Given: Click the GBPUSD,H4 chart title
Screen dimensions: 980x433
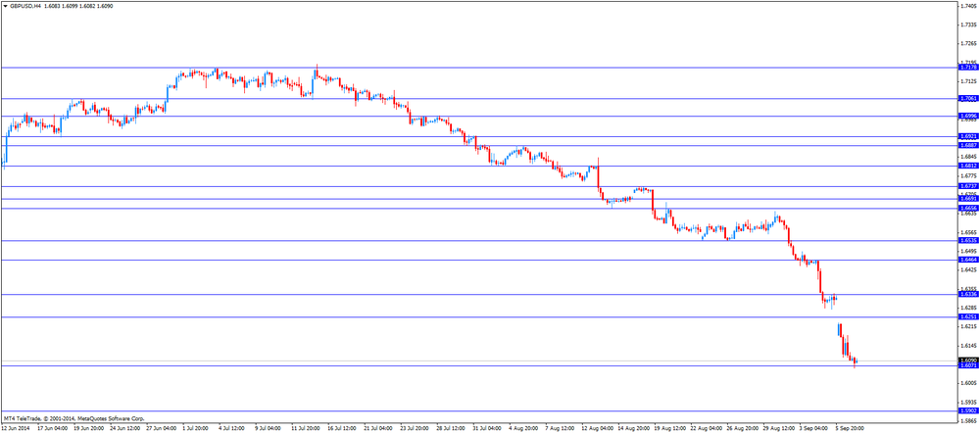Looking at the screenshot, I should [25, 5].
